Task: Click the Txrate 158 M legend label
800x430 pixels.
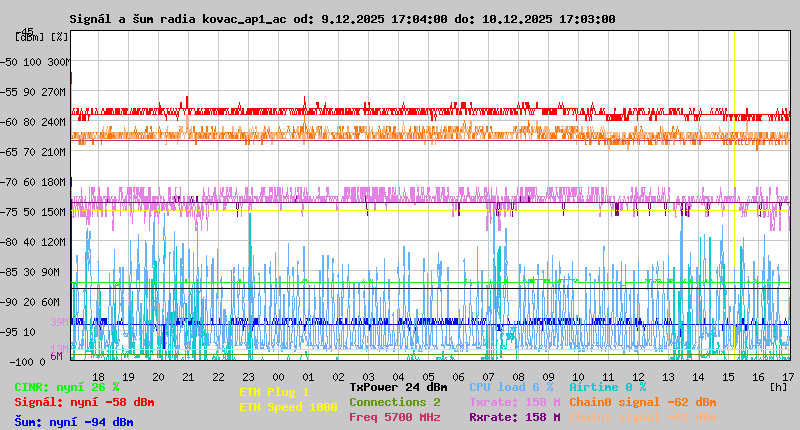Action: [514, 402]
